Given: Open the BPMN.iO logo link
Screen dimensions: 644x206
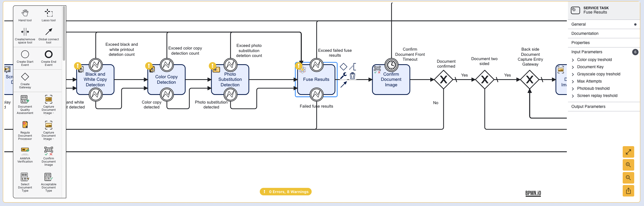Looking at the screenshot, I should 533,193.
